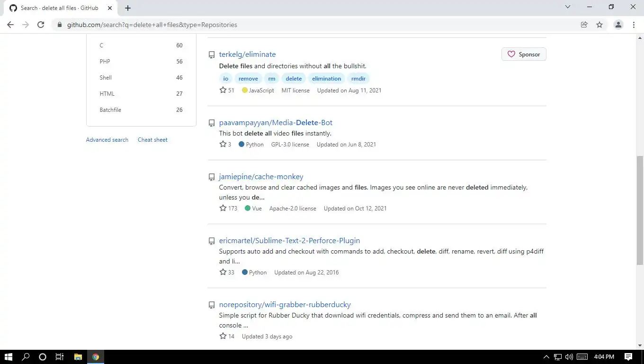Close the GitHub search tab
The width and height of the screenshot is (644, 364).
110,8
